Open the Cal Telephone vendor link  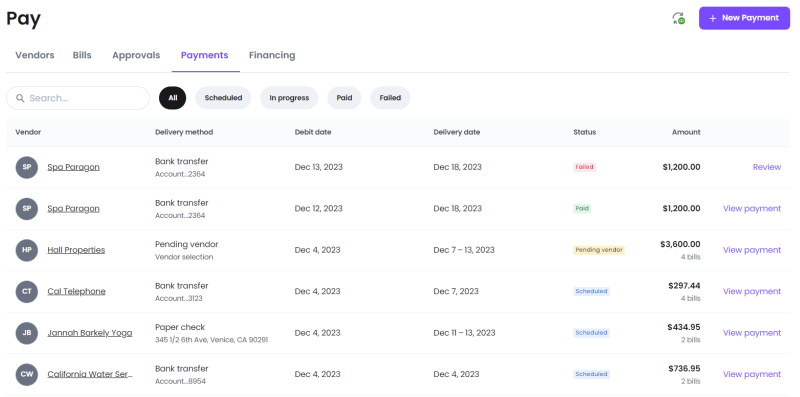click(x=77, y=291)
